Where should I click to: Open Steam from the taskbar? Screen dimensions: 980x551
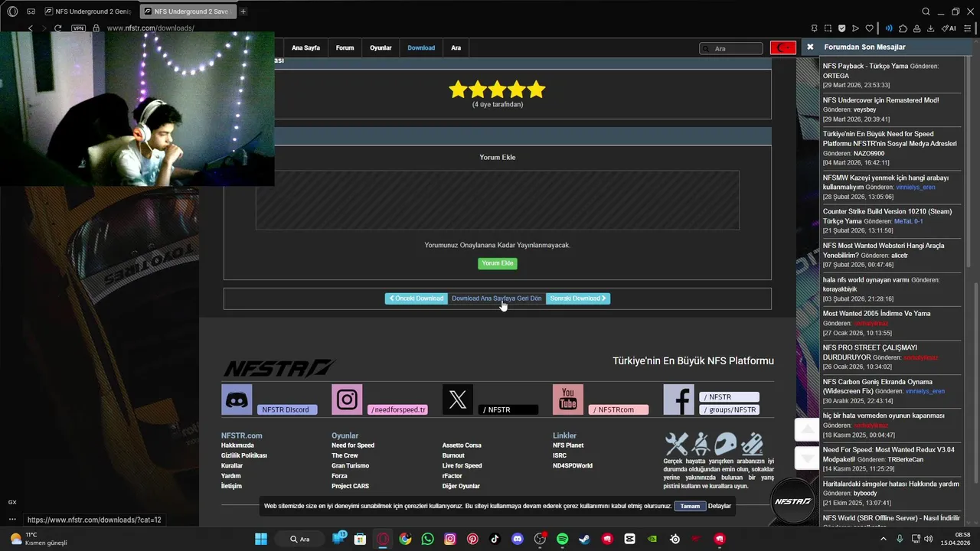[x=584, y=539]
